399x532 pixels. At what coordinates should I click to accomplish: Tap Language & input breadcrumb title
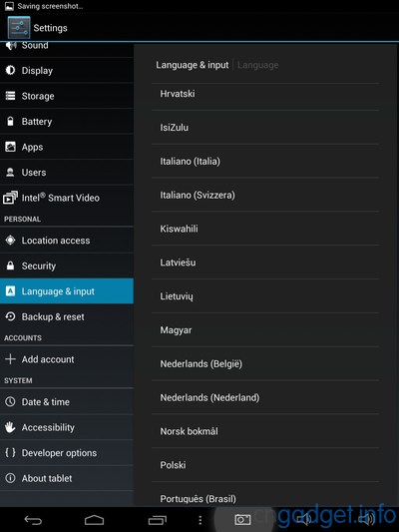(x=193, y=65)
